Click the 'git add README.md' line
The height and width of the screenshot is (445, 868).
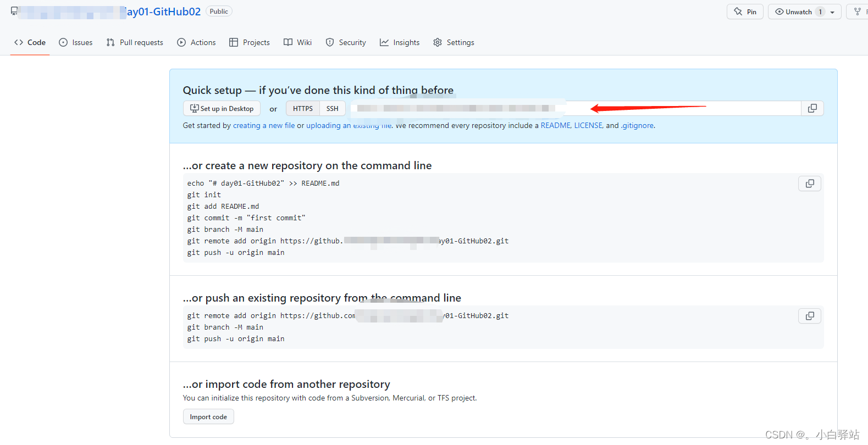click(223, 206)
